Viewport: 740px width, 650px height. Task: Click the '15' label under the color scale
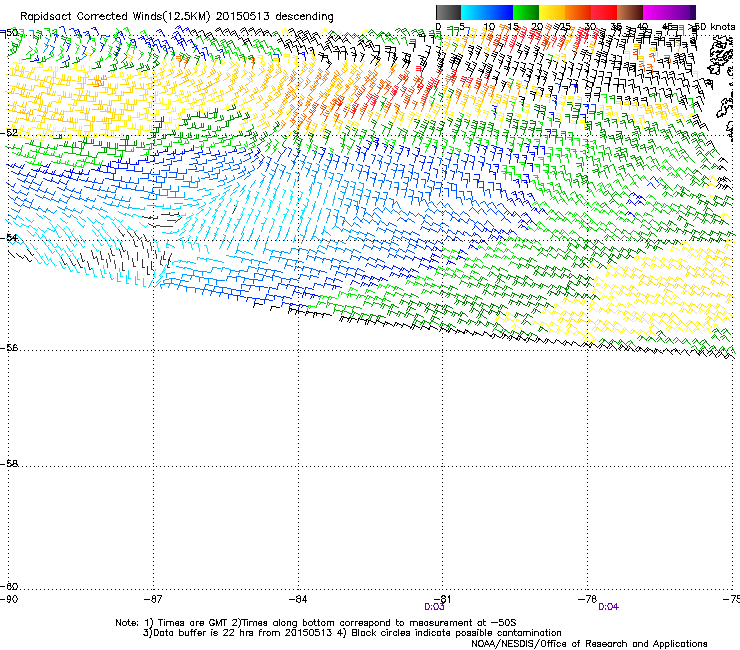pos(513,27)
